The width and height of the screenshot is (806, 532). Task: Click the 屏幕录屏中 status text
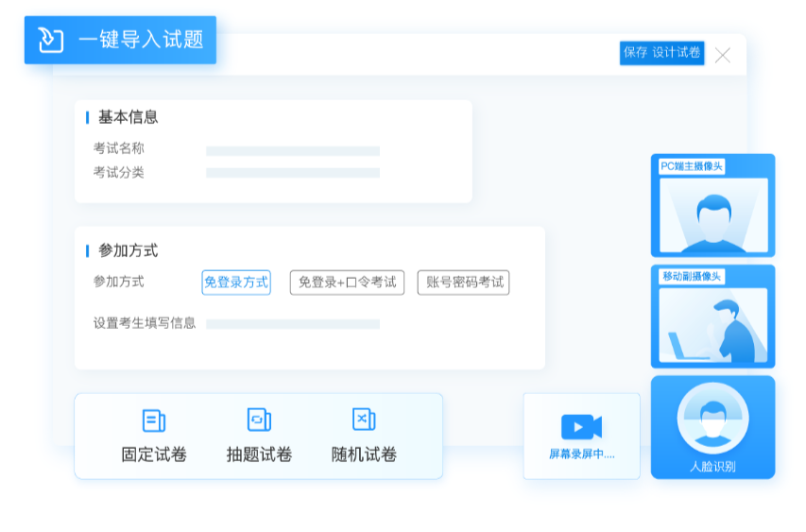581,455
